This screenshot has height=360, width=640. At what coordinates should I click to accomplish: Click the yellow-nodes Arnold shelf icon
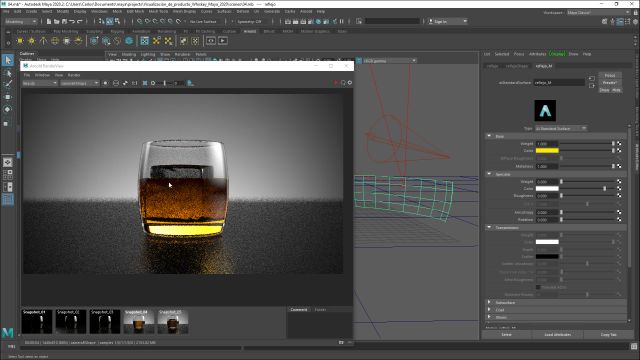[x=156, y=41]
